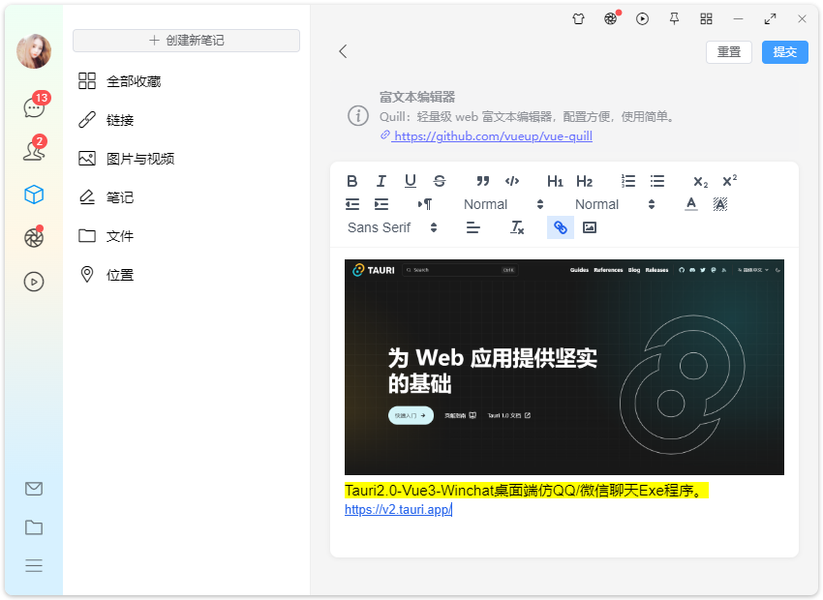
Task: Click the insert link icon
Action: (x=561, y=227)
